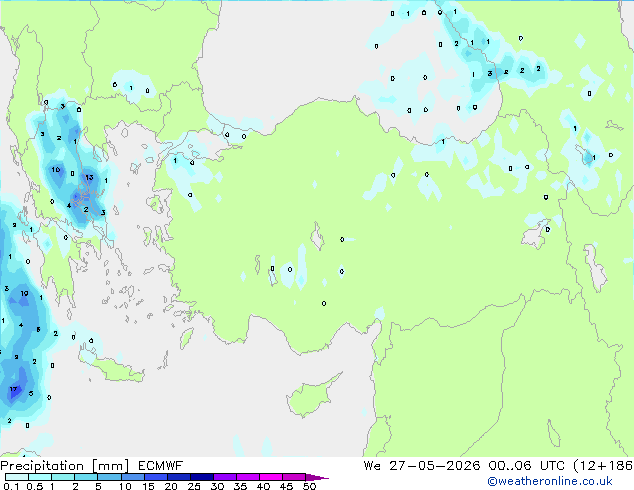Click the legend label '0.5'
634x490 pixels.
[x=34, y=486]
